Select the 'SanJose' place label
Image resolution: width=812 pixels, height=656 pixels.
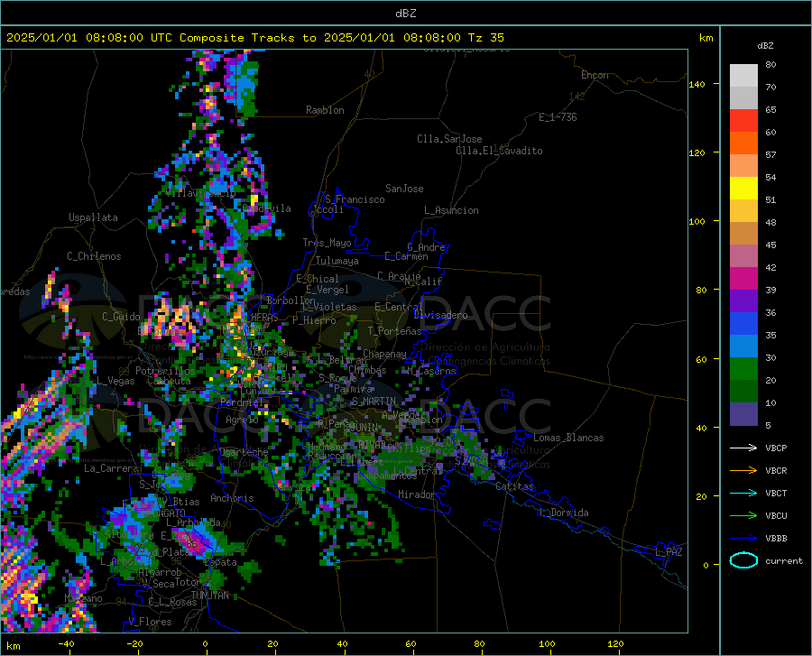[x=404, y=189]
